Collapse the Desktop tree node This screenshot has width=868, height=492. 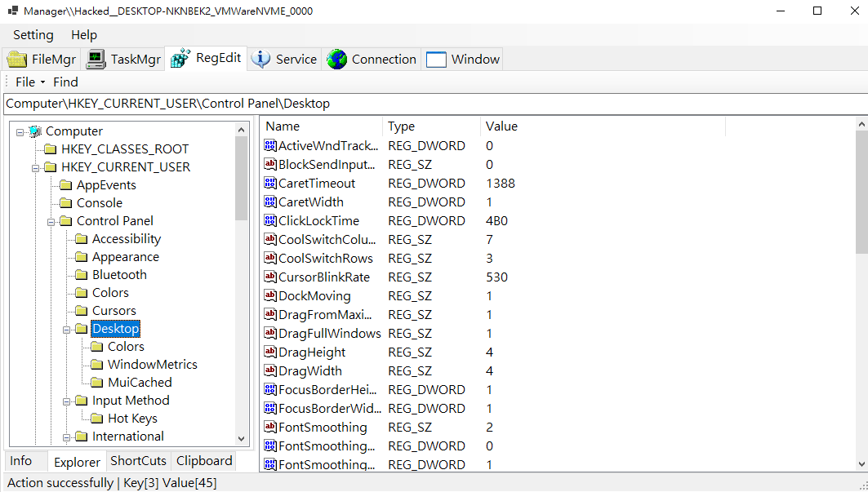point(66,329)
